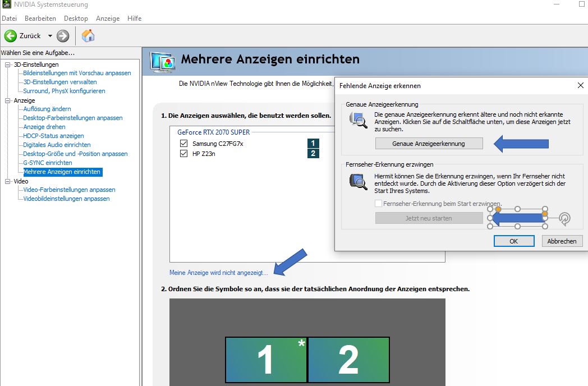This screenshot has width=588, height=386.
Task: Click the Mehrere Anzeigen monitor header icon
Action: tap(162, 62)
